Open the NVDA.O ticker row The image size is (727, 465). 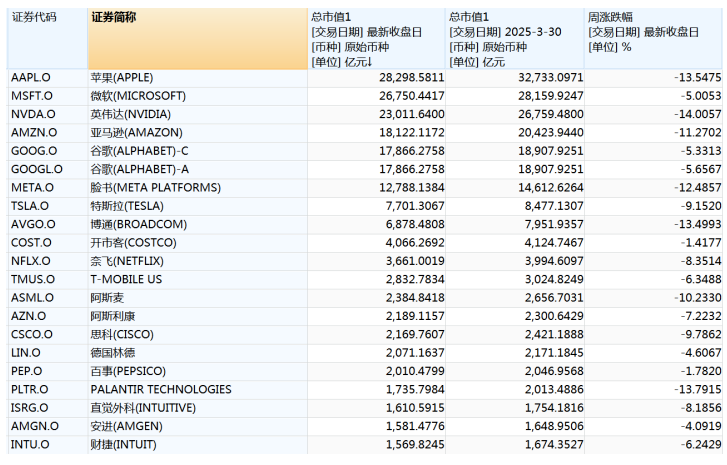coord(32,114)
